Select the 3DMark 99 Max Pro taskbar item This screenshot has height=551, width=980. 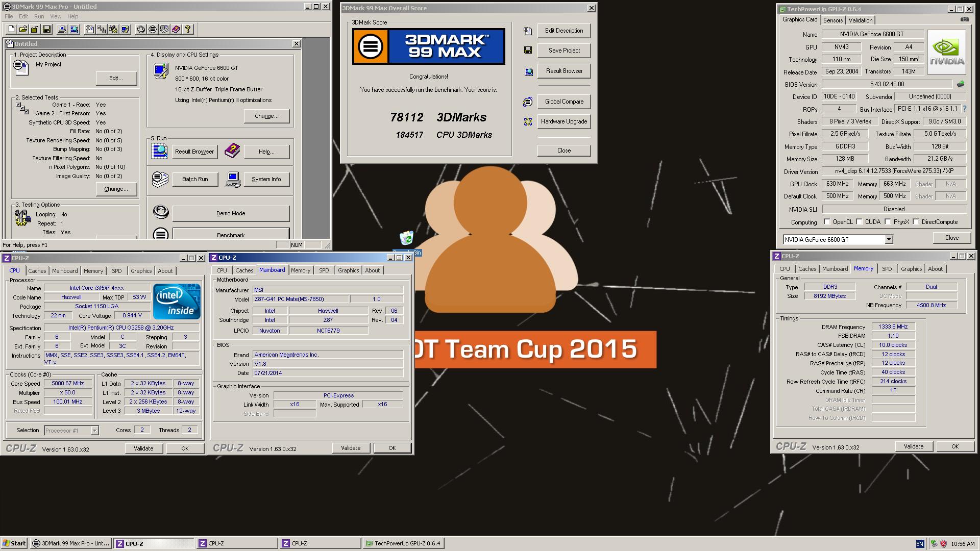point(70,543)
